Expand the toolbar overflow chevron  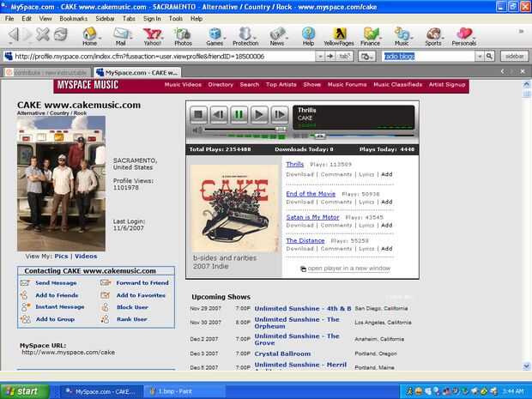(x=521, y=31)
